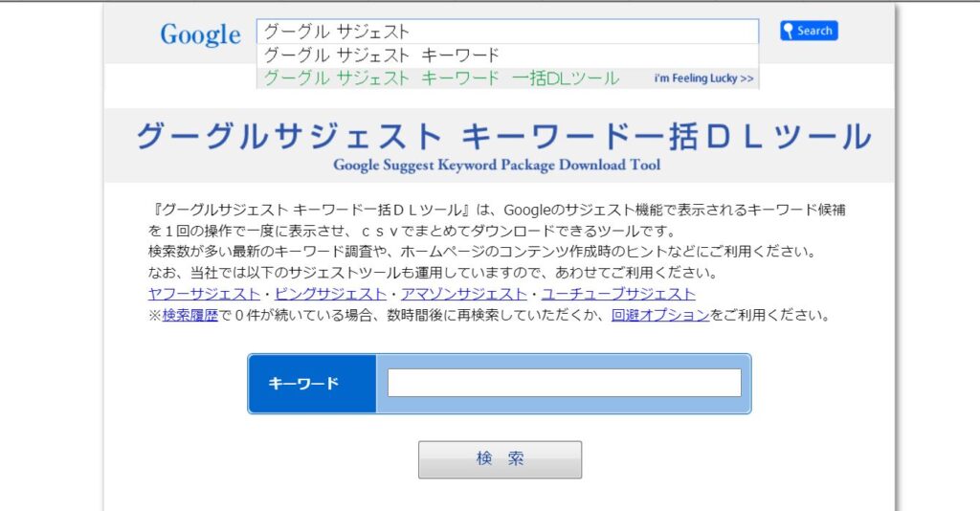The image size is (980, 511).
Task: Click the Google Suggest Keyword Package Download Tool subtitle
Action: (x=497, y=165)
